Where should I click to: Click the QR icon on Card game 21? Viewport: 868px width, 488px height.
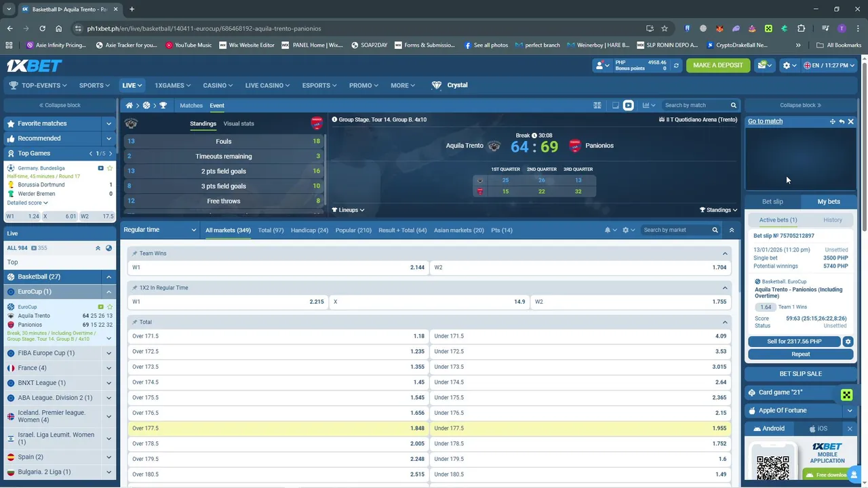tap(846, 394)
